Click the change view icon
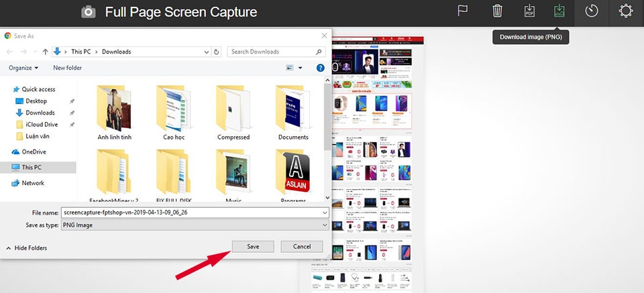Viewport: 644px width, 293px height. [x=290, y=68]
